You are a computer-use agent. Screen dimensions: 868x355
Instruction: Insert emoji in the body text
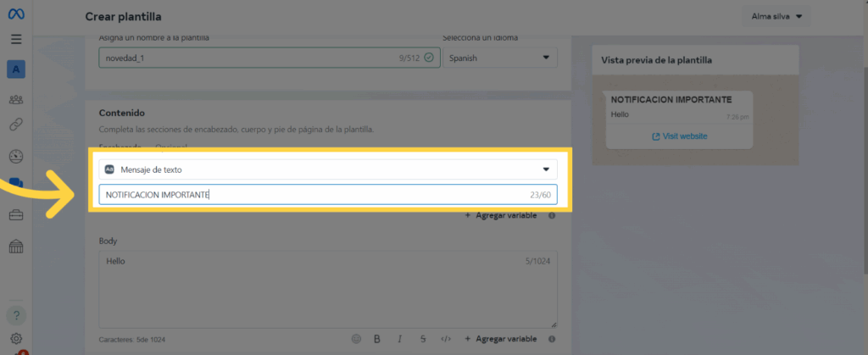pos(356,339)
